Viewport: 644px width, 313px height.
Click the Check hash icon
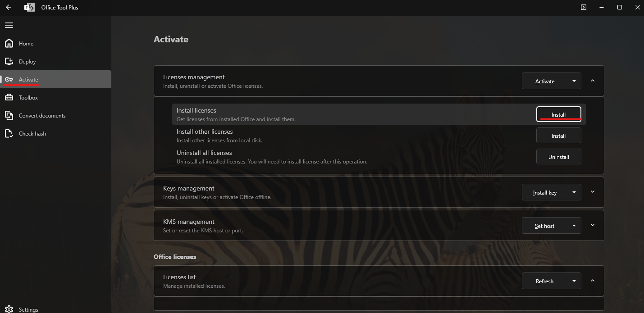[x=9, y=134]
